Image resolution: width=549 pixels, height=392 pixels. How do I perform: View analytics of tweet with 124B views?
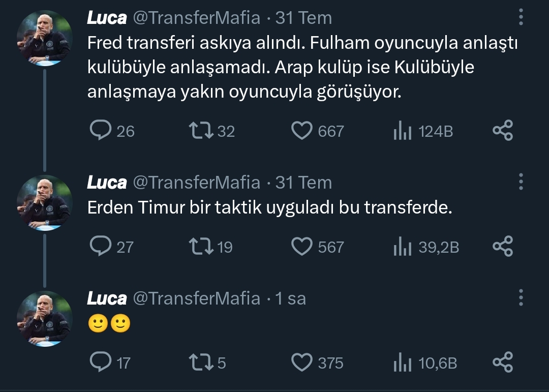tap(402, 131)
